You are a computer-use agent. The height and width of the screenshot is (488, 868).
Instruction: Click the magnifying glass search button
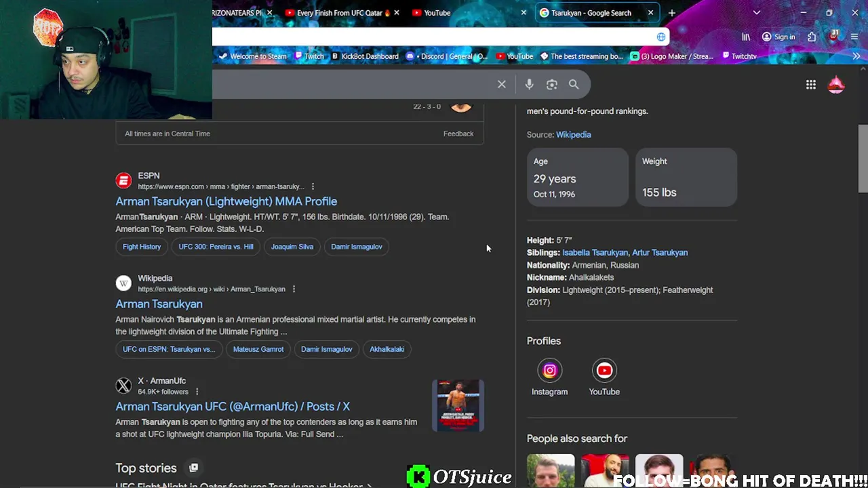click(x=574, y=84)
